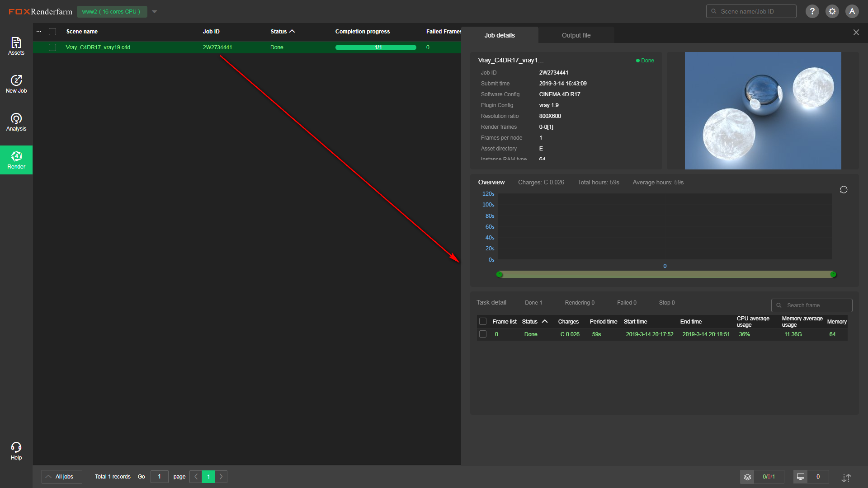The image size is (868, 488).
Task: Expand the All jobs filter
Action: (62, 477)
